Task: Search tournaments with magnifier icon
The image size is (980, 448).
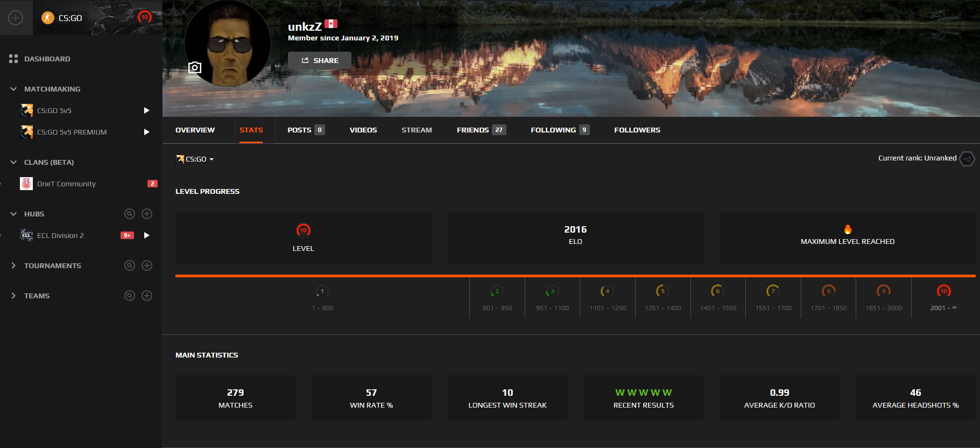Action: pyautogui.click(x=130, y=265)
